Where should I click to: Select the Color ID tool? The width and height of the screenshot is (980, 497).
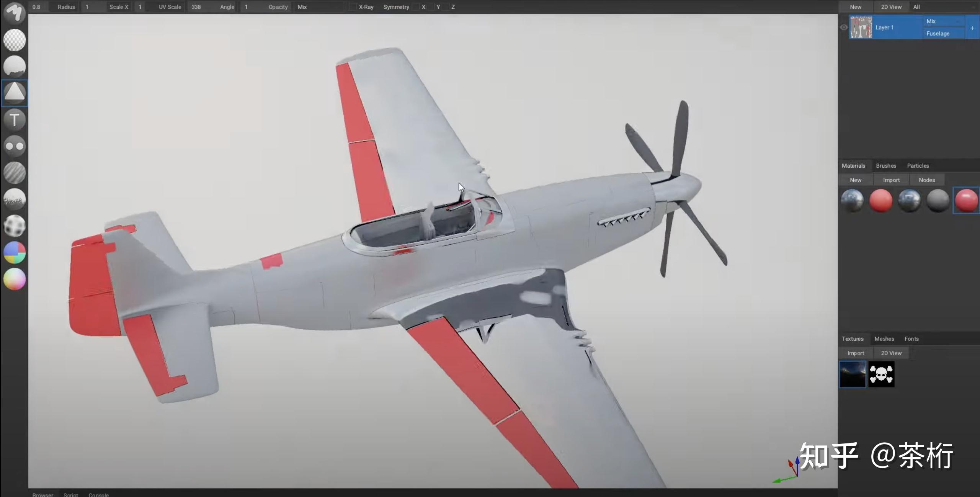click(x=15, y=253)
